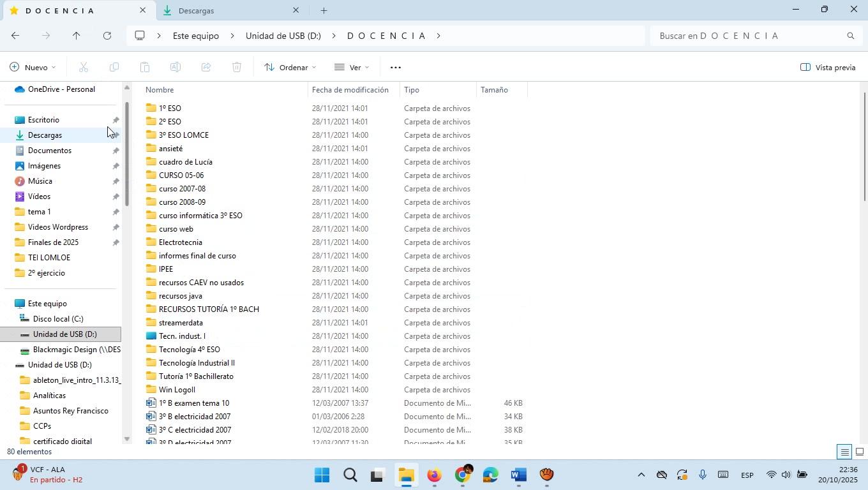The height and width of the screenshot is (490, 868).
Task: Click the back navigation arrow
Action: [15, 36]
